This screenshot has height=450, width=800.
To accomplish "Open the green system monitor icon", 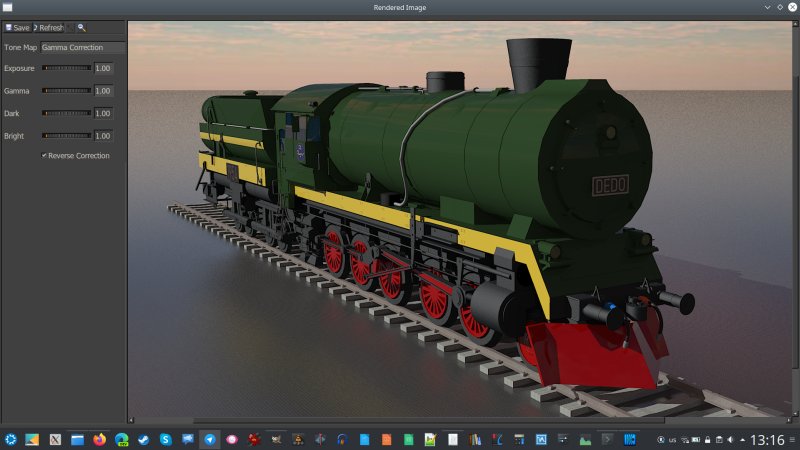I will 585,439.
